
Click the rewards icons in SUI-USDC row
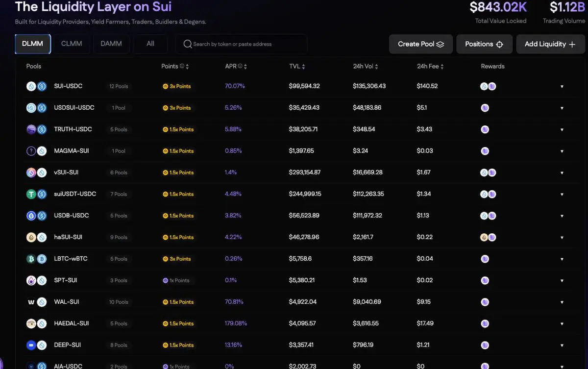pos(488,86)
